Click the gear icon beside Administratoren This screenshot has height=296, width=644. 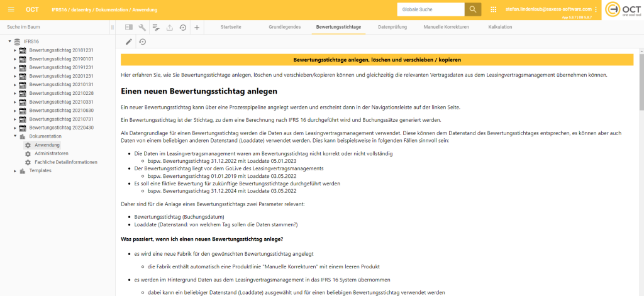click(28, 153)
